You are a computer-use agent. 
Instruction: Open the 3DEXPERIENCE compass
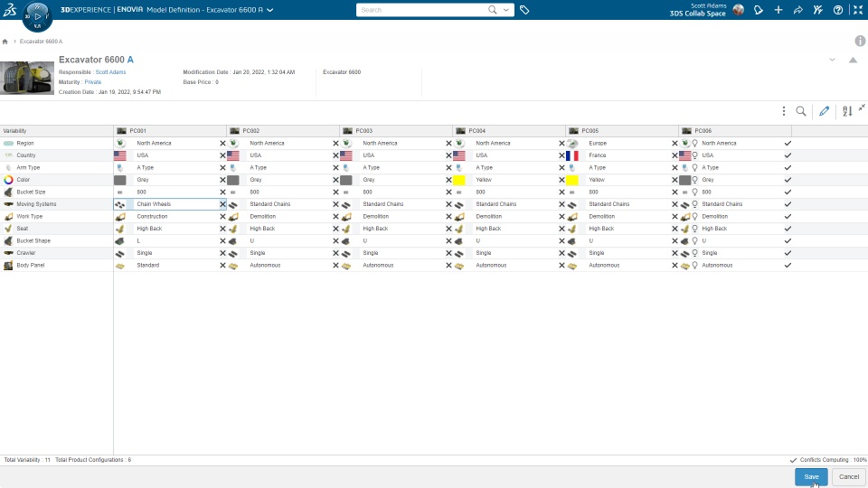pyautogui.click(x=37, y=16)
